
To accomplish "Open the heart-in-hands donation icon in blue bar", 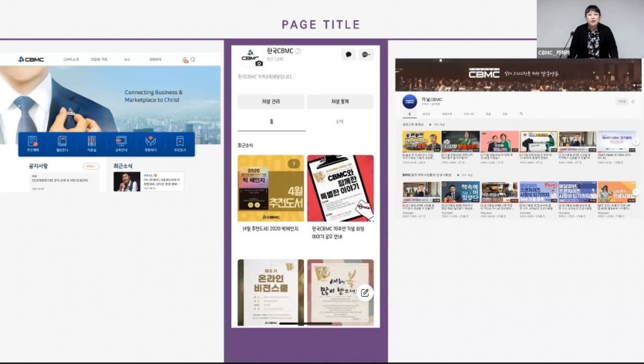I will pos(150,141).
